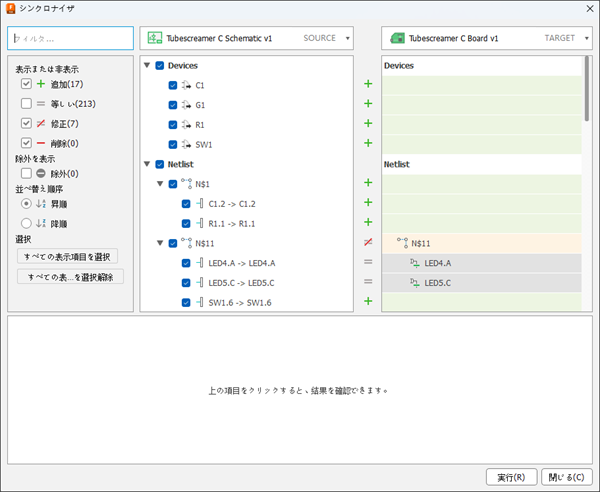Viewport: 600px width, 492px height.
Task: Click the green plus icon beside R1 row
Action: (368, 123)
